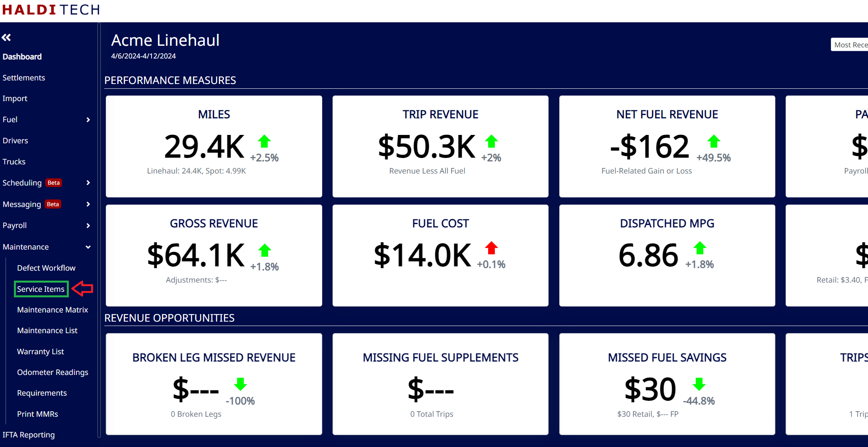Screen dimensions: 868x447
Task: Open Trucks in sidebar
Action: coord(14,162)
